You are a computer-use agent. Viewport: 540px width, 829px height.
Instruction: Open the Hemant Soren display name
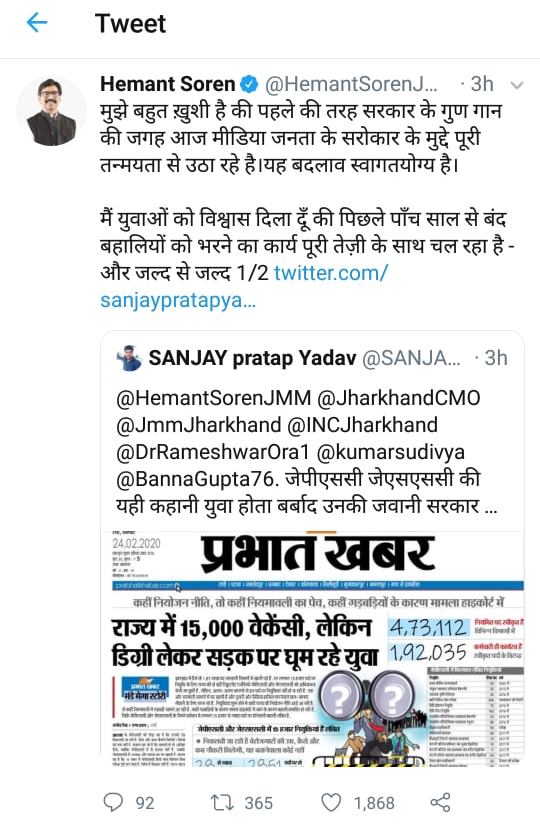pyautogui.click(x=167, y=84)
